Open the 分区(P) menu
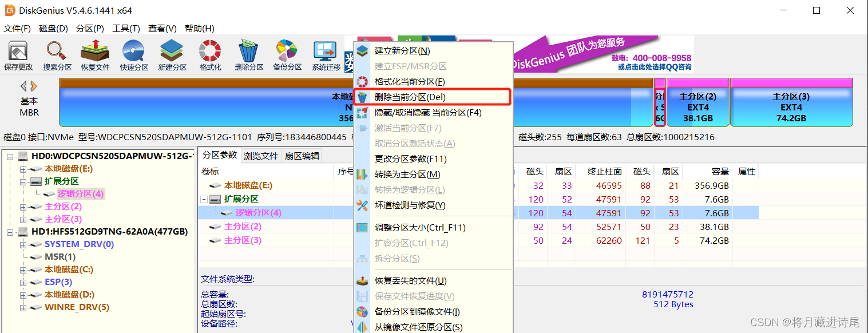Screen dimensions: 868x333 (x=90, y=29)
